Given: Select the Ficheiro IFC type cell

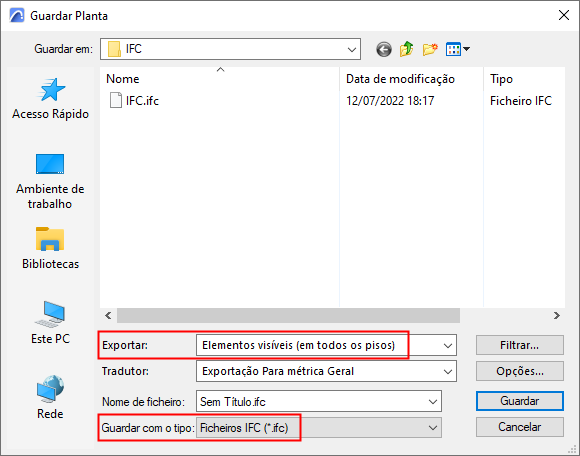Looking at the screenshot, I should (x=521, y=101).
